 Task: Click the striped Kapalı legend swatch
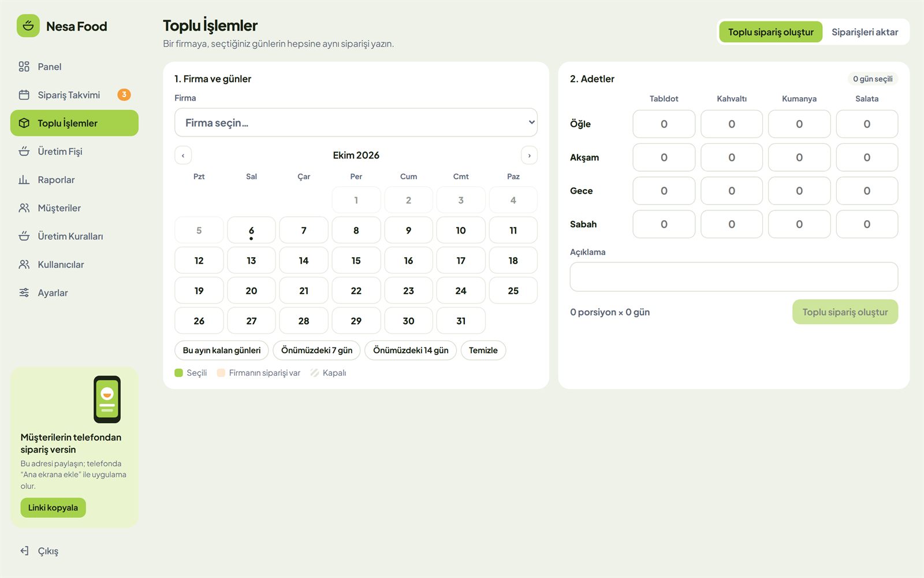tap(315, 373)
